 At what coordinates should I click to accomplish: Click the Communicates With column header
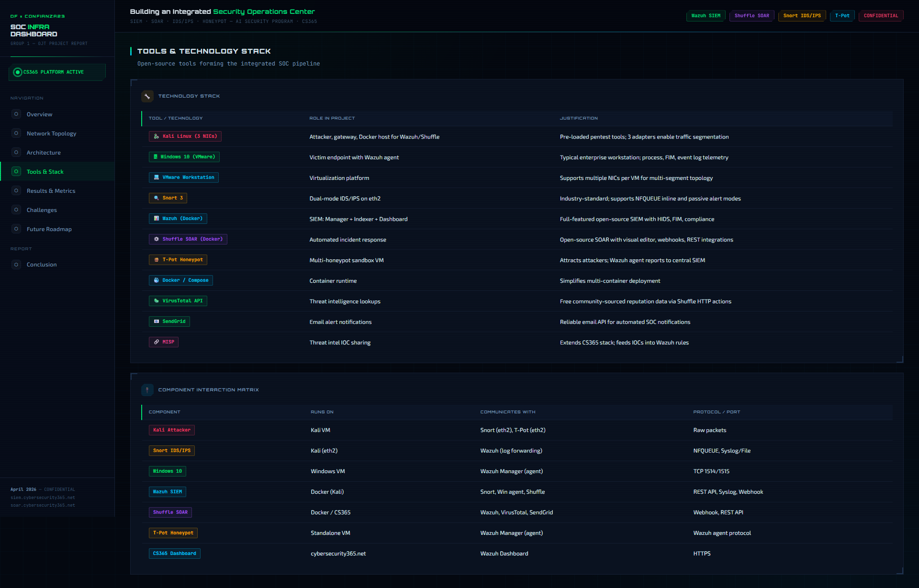click(x=508, y=412)
